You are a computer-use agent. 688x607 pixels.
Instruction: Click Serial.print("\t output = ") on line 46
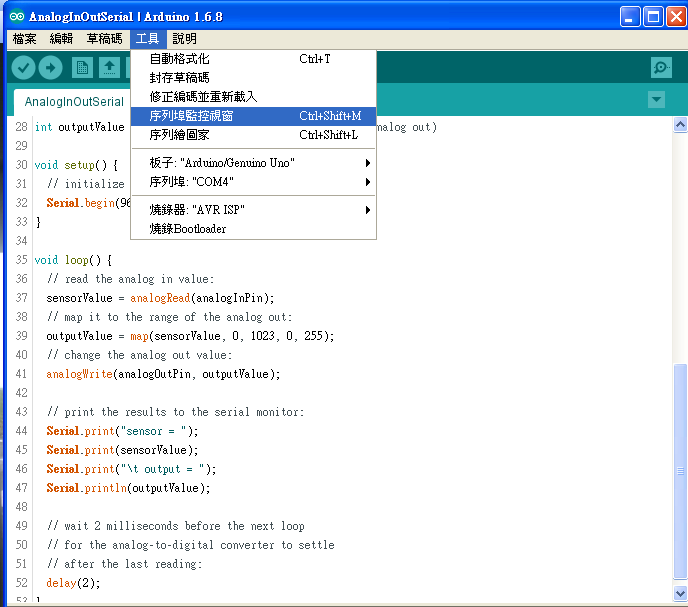[131, 469]
